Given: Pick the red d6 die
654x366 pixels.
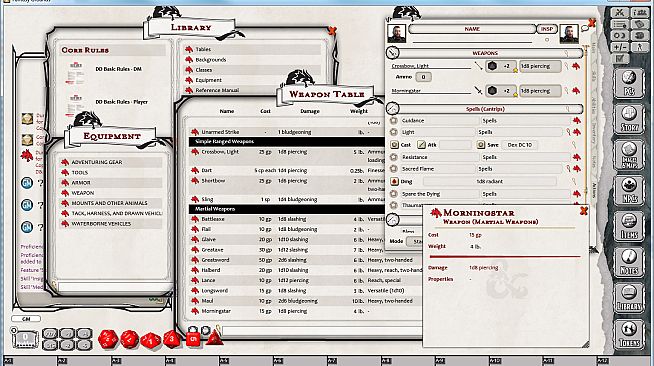Looking at the screenshot, I should (193, 339).
